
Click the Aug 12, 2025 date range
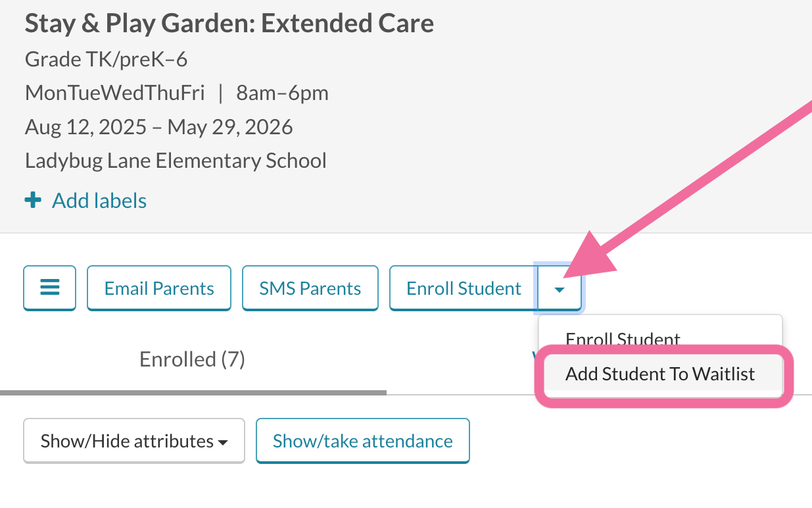tap(159, 126)
